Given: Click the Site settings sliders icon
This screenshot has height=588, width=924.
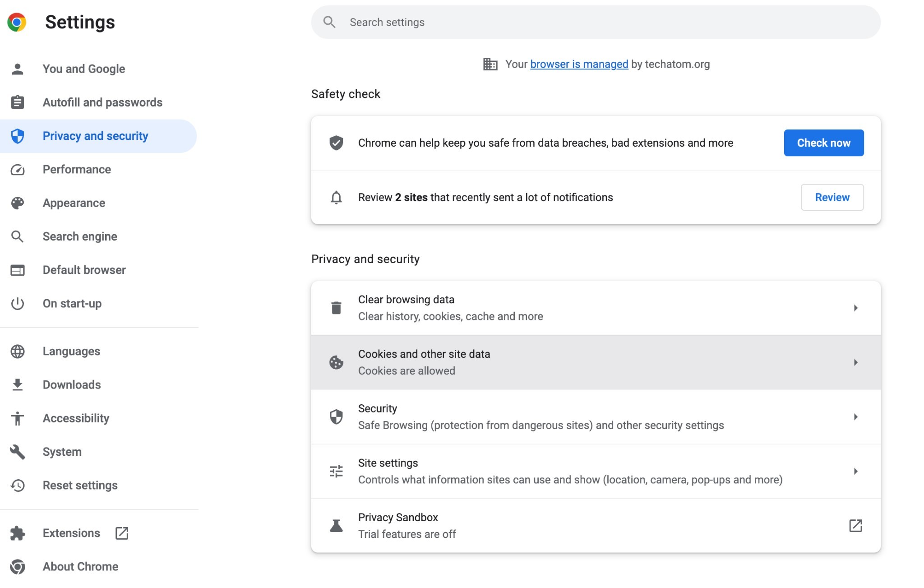Looking at the screenshot, I should 336,471.
